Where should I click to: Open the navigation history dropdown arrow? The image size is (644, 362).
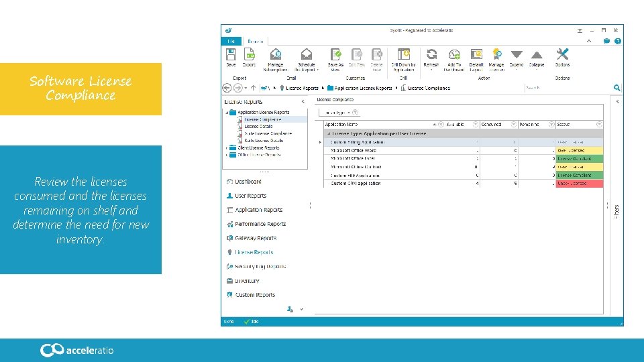(x=246, y=88)
